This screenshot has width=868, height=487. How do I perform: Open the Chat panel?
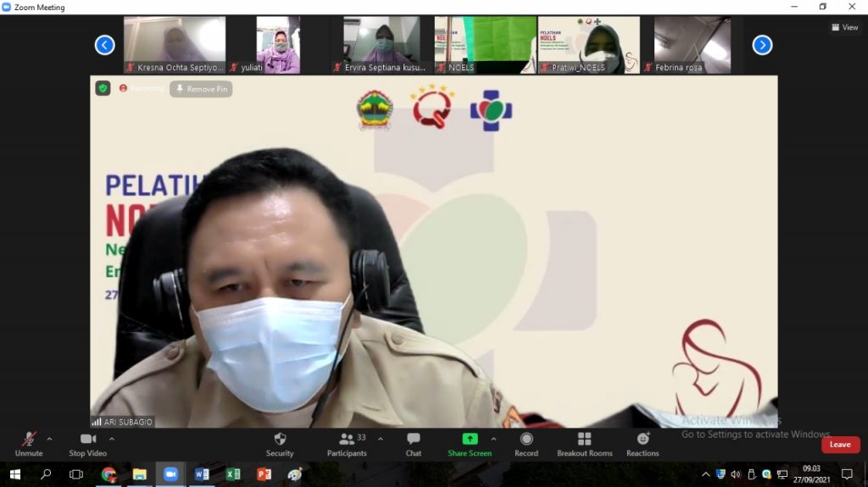point(413,445)
